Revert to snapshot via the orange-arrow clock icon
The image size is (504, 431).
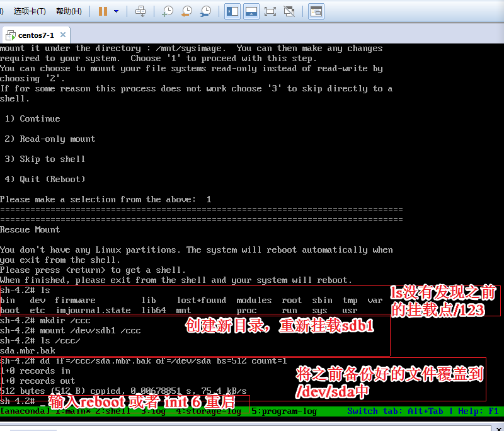point(186,11)
